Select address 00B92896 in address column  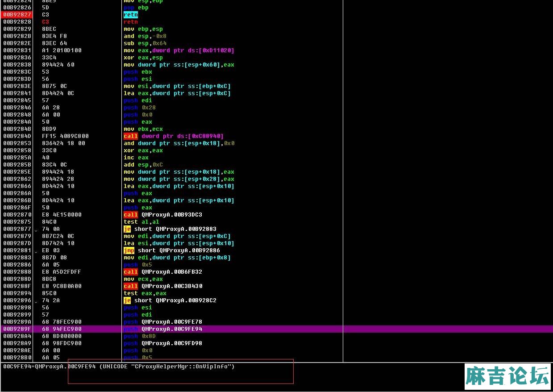point(17,300)
